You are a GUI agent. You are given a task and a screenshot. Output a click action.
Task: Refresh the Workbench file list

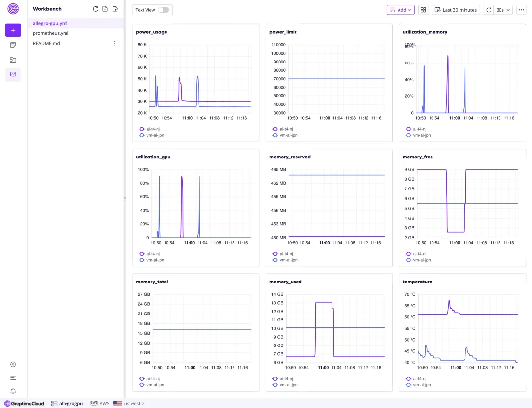[x=95, y=8]
